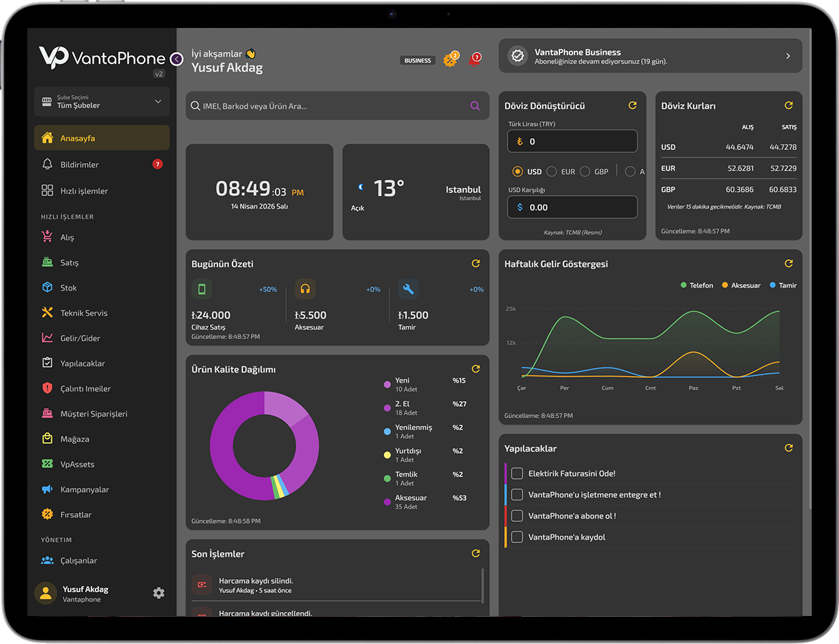This screenshot has width=839, height=644.
Task: Select the EUR currency radio button
Action: (552, 172)
